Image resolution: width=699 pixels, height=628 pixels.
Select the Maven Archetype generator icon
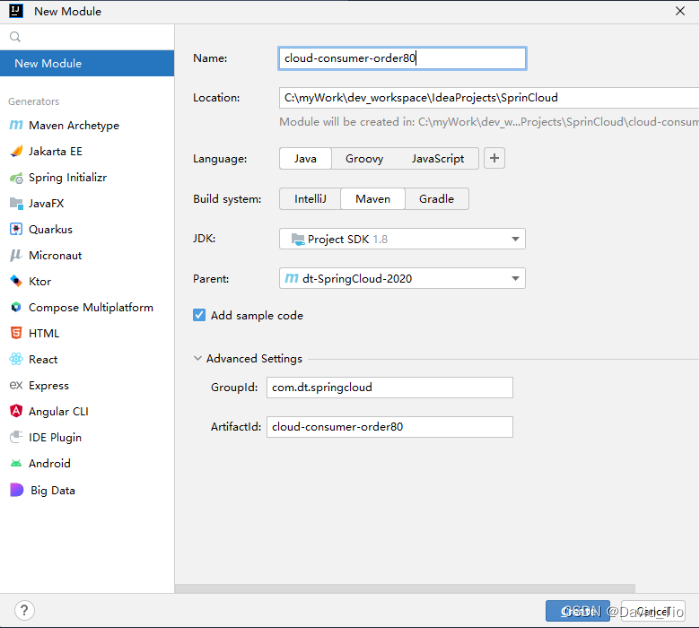[16, 125]
